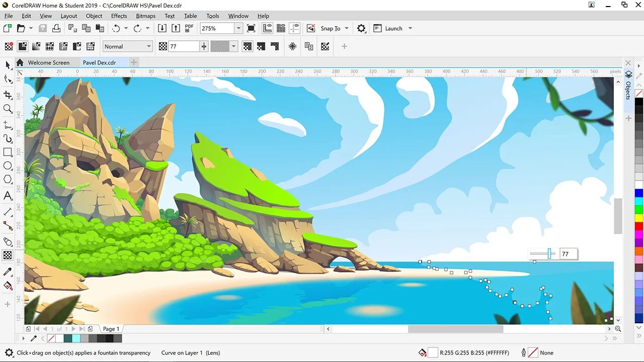Expand the zoom level combo box
644x362 pixels.
click(x=238, y=28)
